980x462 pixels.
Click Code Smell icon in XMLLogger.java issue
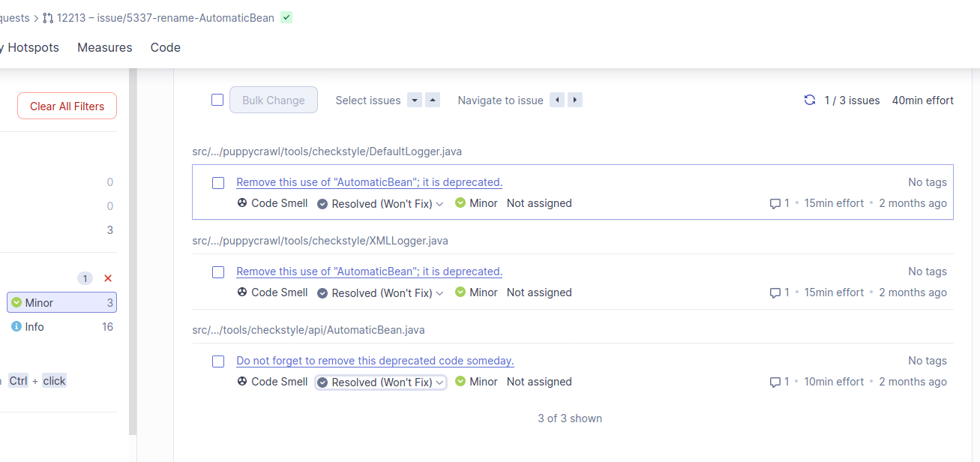click(242, 292)
